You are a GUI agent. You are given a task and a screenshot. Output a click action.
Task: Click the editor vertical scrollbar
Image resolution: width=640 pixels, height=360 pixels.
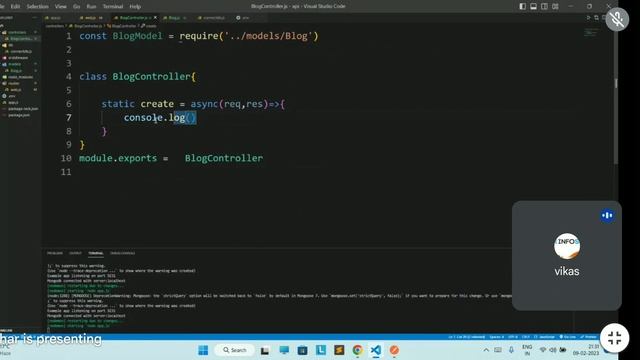pos(616,94)
